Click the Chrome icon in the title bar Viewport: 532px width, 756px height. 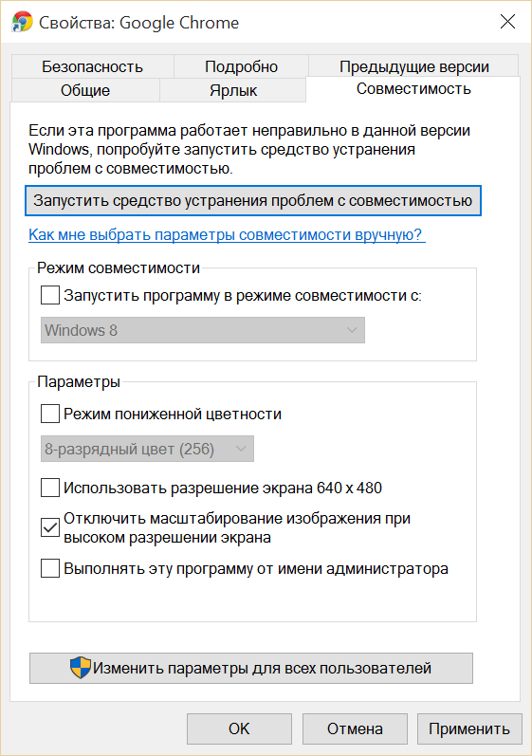pos(22,22)
